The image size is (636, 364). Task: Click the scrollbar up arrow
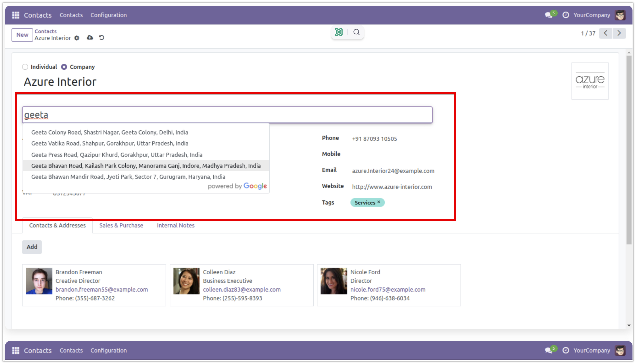[629, 52]
